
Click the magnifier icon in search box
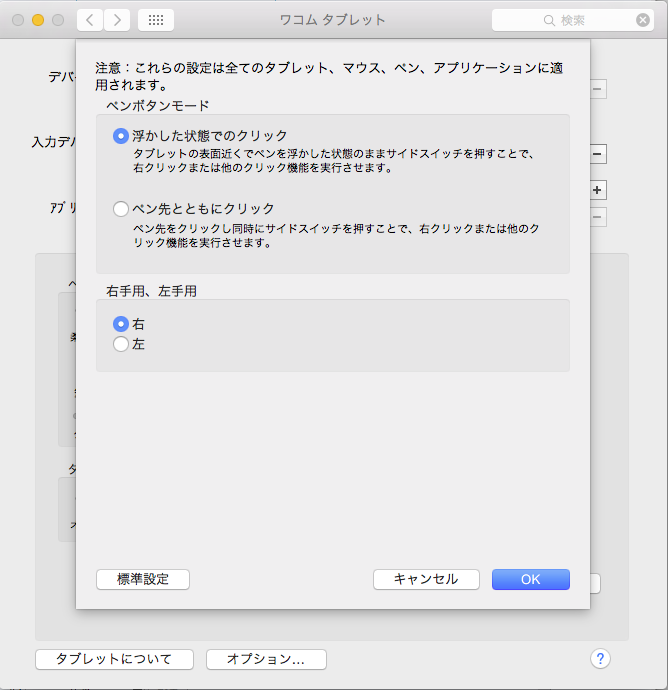(549, 20)
